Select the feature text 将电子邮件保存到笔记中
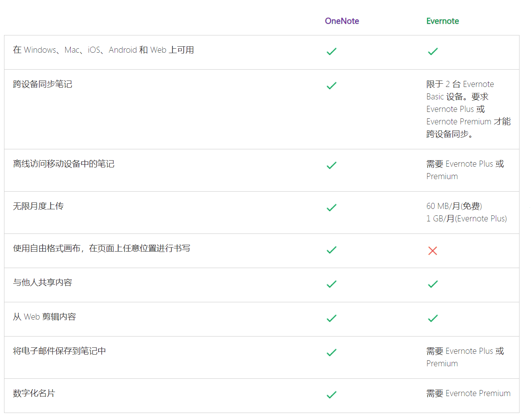The image size is (532, 415). [x=60, y=351]
